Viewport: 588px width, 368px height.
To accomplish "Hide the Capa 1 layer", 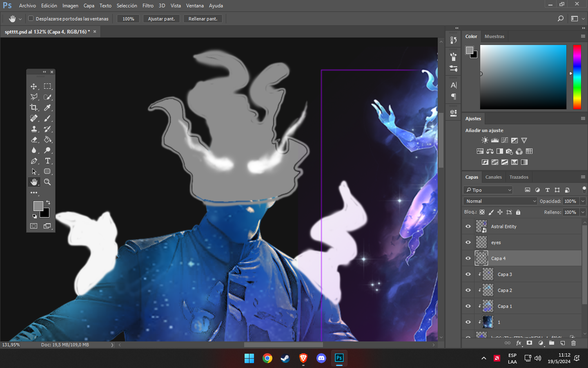I will pos(468,306).
